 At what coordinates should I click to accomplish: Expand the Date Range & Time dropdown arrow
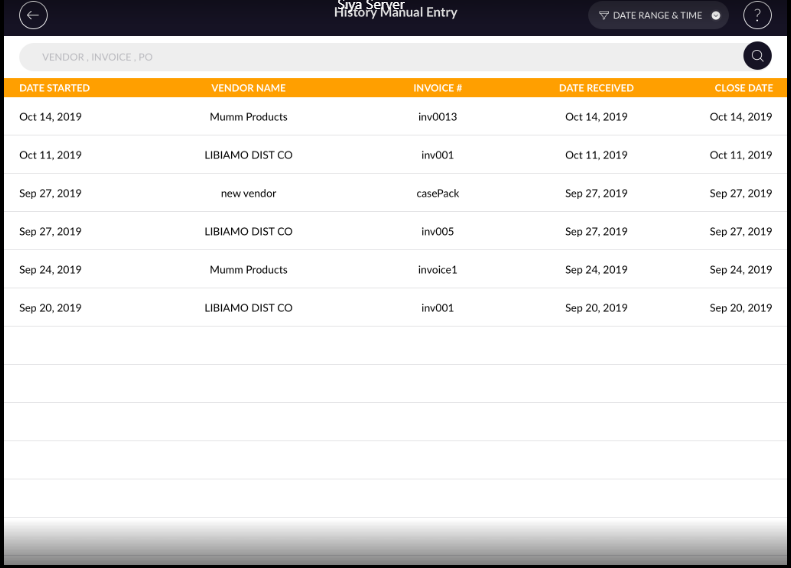point(716,16)
